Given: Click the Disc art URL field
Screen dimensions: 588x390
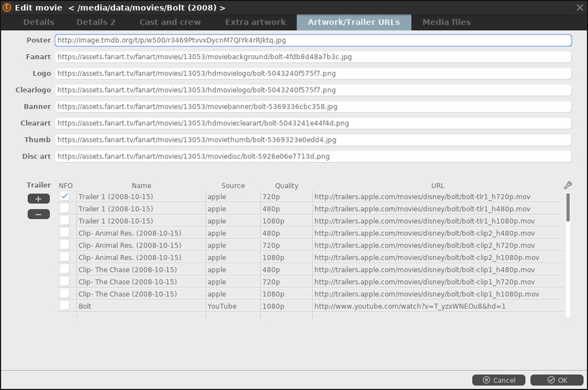Looking at the screenshot, I should (313, 157).
